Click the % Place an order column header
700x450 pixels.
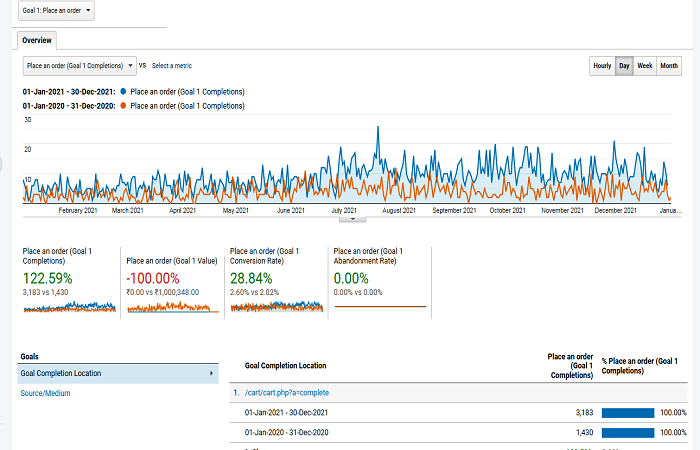pyautogui.click(x=639, y=366)
